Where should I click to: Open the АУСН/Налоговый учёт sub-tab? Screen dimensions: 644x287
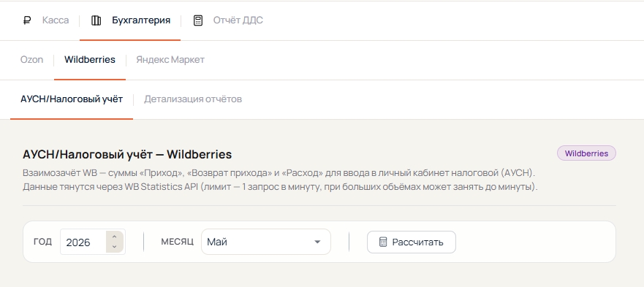click(72, 99)
